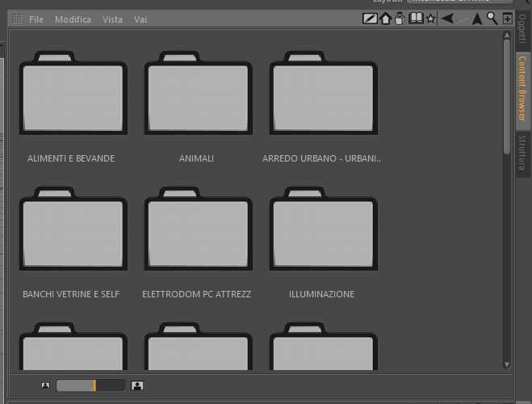Click the grip dots icon left of File
This screenshot has height=404, width=532.
coord(17,19)
